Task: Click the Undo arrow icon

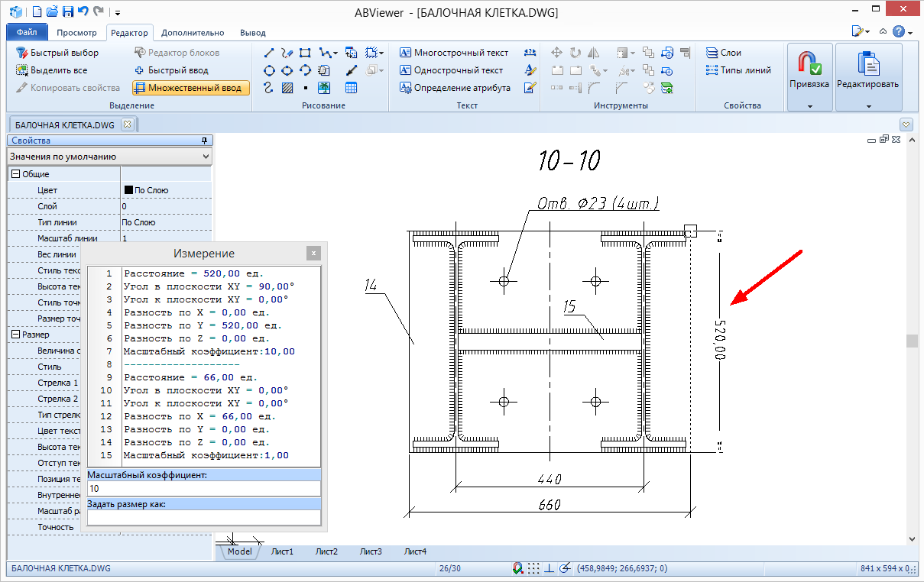Action: coord(83,11)
